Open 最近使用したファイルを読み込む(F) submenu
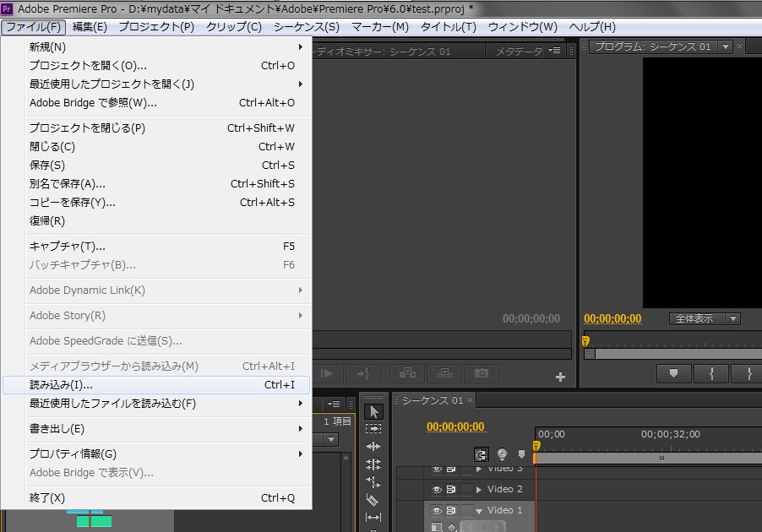 [156, 404]
